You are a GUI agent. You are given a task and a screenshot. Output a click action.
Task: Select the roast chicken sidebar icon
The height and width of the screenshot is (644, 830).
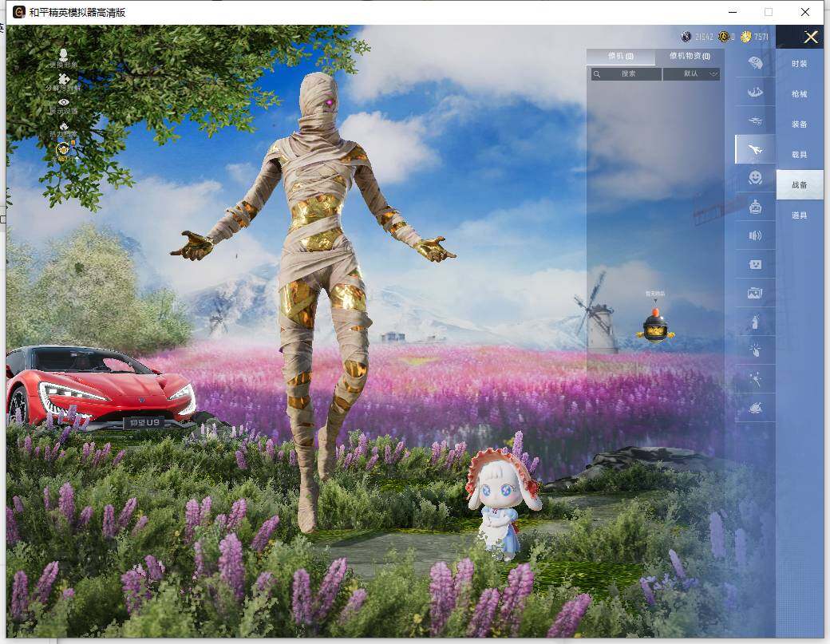755,408
